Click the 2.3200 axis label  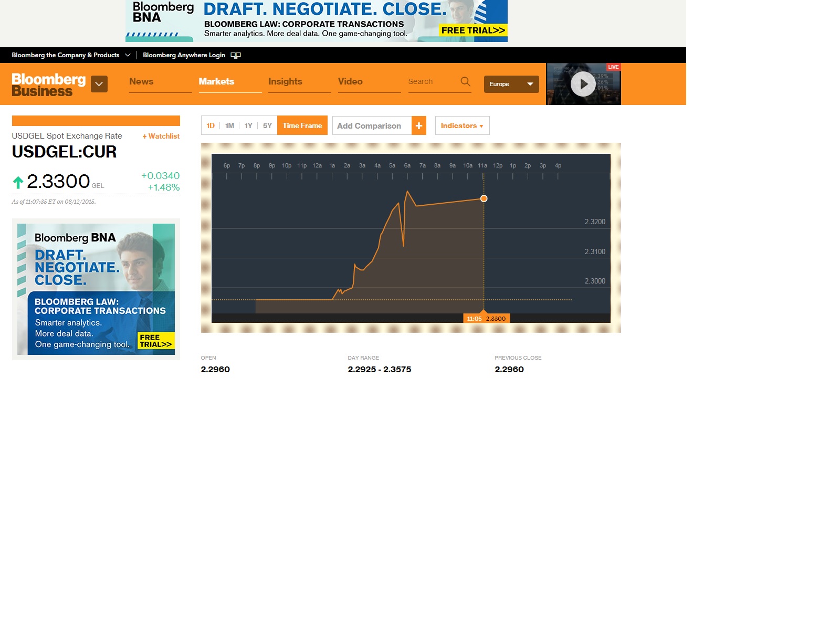pos(595,222)
